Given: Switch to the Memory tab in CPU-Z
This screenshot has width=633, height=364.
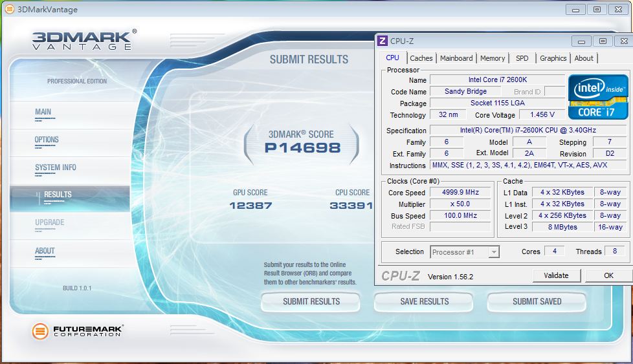Looking at the screenshot, I should click(x=493, y=58).
